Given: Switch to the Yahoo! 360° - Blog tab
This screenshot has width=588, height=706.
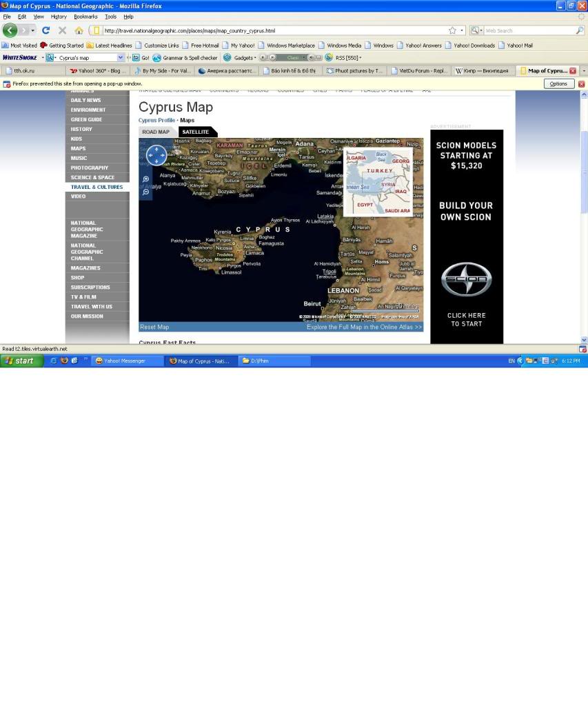Looking at the screenshot, I should tap(98, 71).
